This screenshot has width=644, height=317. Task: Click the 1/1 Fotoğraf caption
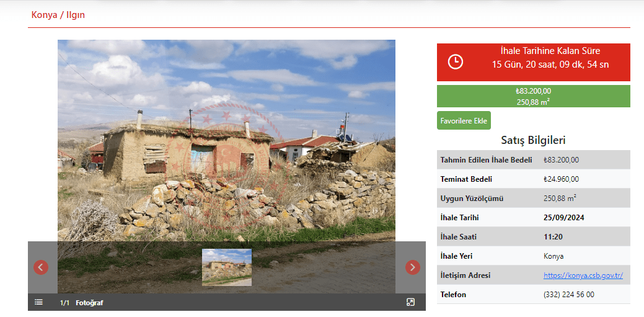tap(81, 303)
